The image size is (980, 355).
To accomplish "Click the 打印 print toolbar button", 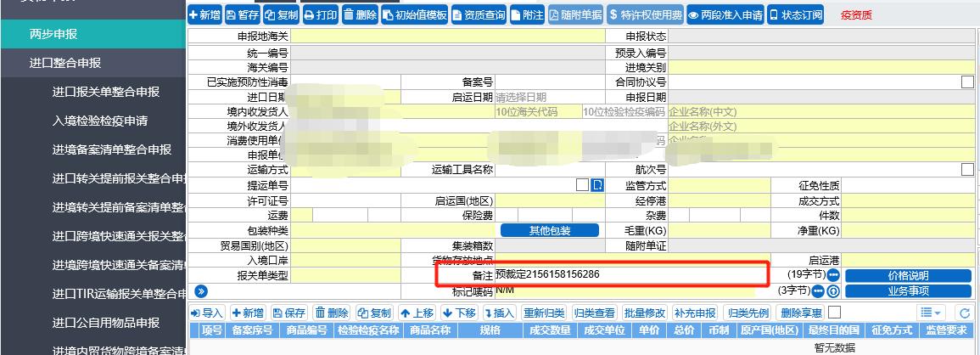I will click(321, 15).
